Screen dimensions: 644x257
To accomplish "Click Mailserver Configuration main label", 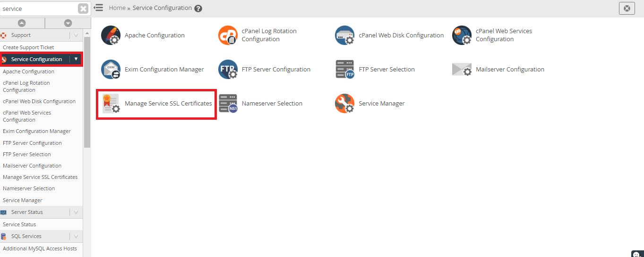I will (510, 70).
